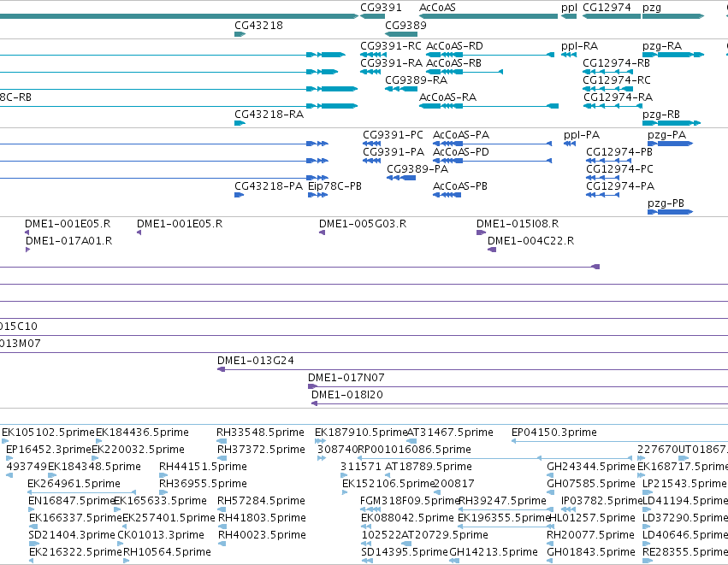The width and height of the screenshot is (728, 565).
Task: Click BAC end DME1-004C22.R
Action: pos(492,250)
